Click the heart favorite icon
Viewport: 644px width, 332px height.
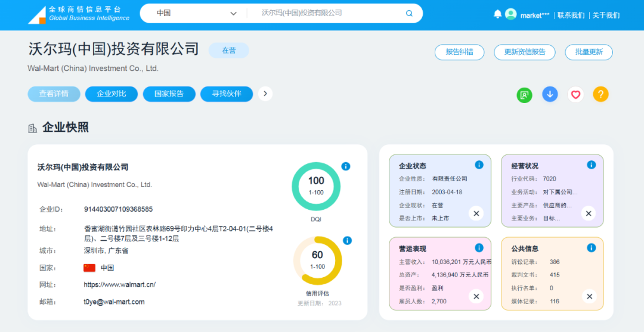575,95
